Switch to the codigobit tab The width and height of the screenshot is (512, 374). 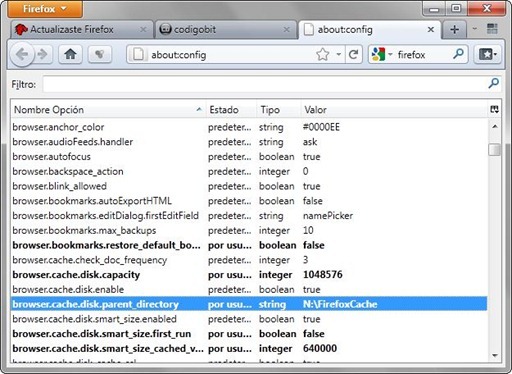coord(226,30)
